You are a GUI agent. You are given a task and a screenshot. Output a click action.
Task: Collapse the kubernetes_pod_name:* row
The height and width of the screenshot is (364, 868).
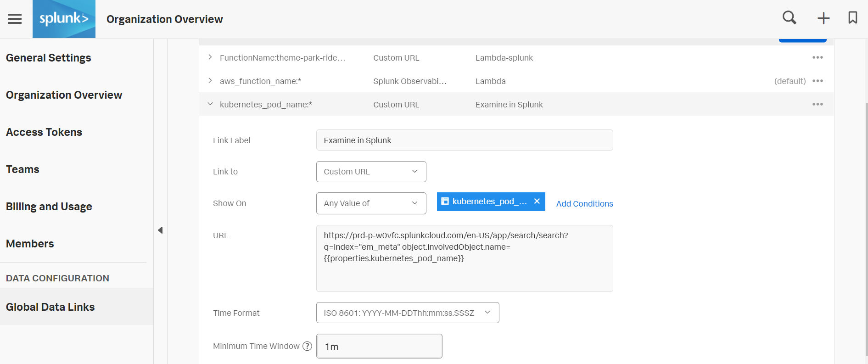[x=210, y=104]
